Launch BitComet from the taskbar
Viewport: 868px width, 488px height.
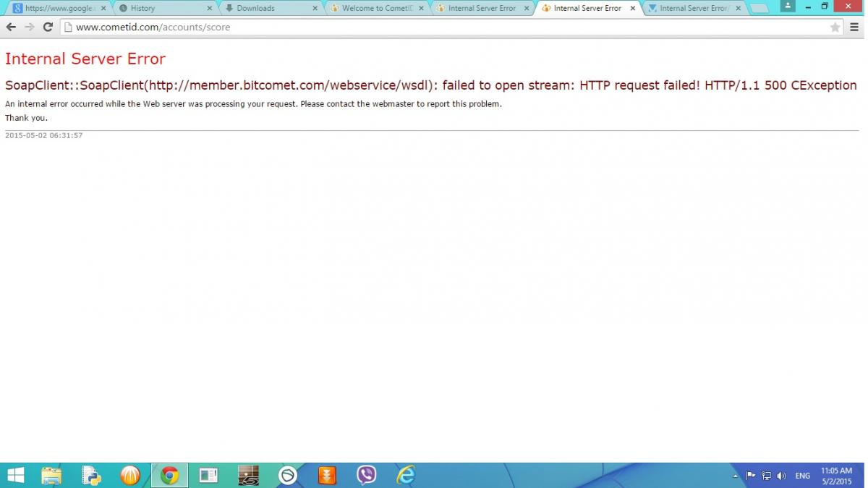tap(130, 475)
